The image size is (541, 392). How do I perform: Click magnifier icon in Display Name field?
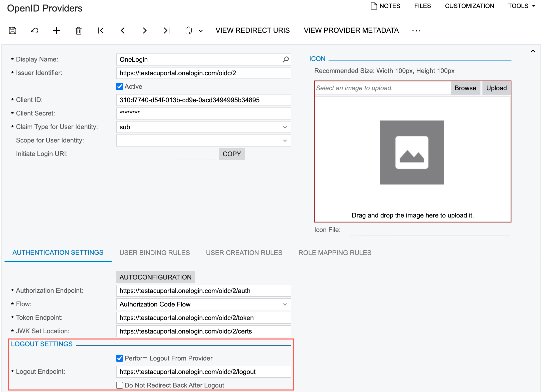(286, 59)
